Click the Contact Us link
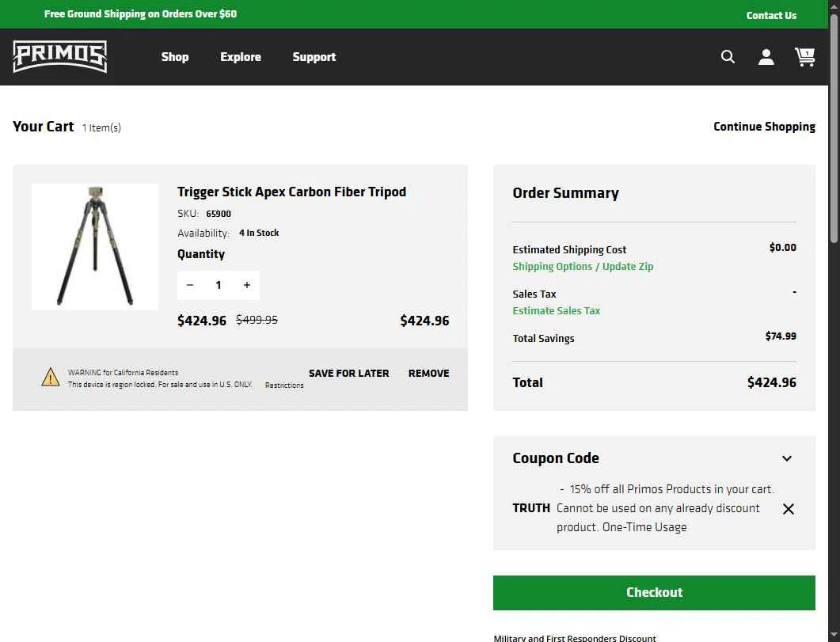This screenshot has width=840, height=642. [x=771, y=16]
